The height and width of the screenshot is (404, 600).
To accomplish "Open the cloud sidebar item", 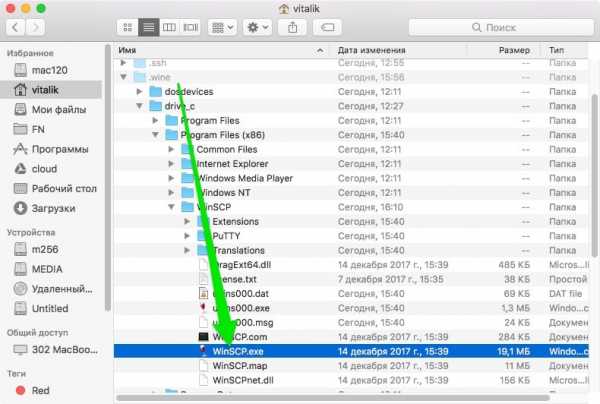I will point(44,168).
